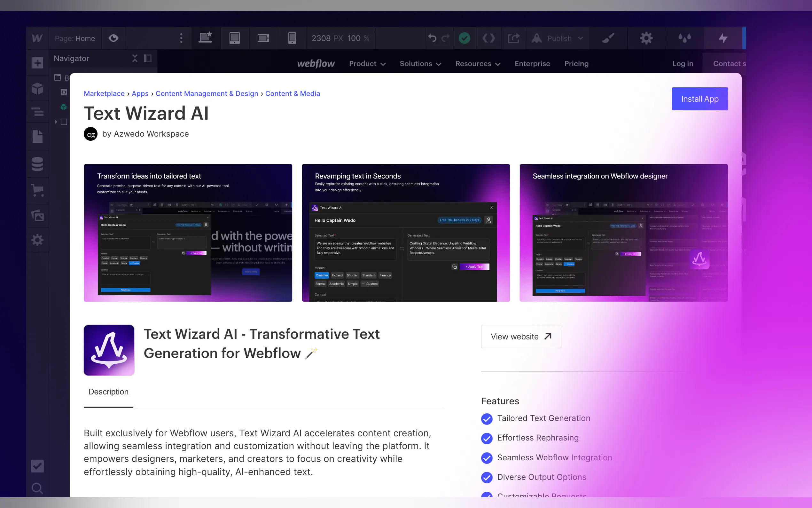Toggle the preview eye icon
Viewport: 812px width, 508px height.
113,38
